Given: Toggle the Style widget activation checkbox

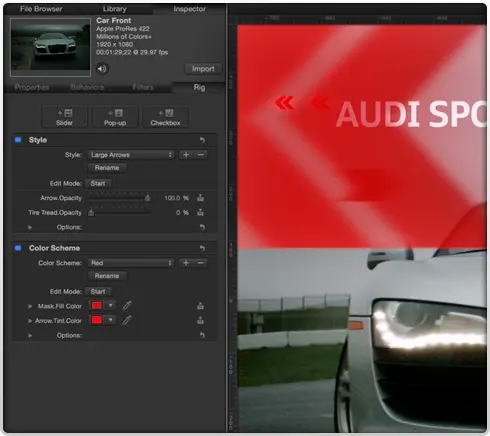Looking at the screenshot, I should (x=18, y=140).
